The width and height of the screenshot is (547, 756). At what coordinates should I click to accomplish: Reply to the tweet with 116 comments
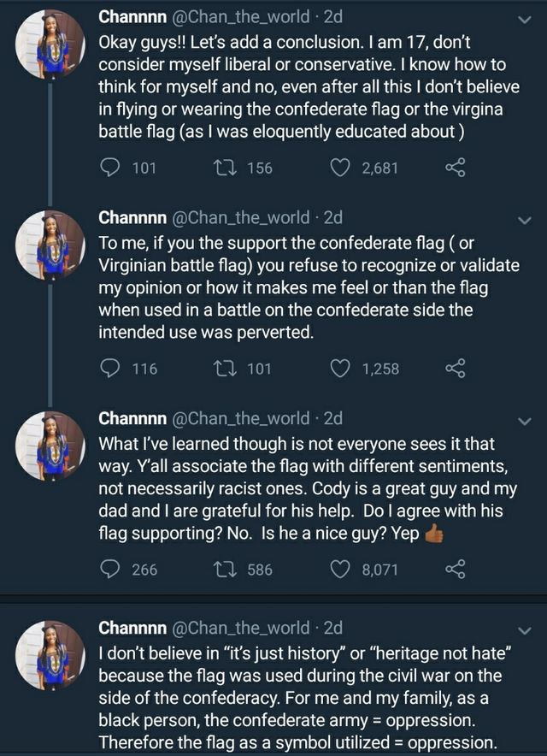tap(111, 369)
